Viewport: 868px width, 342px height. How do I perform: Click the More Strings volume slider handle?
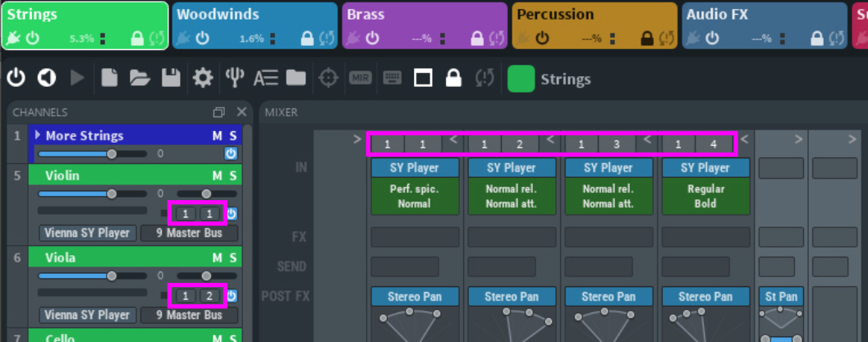[112, 153]
